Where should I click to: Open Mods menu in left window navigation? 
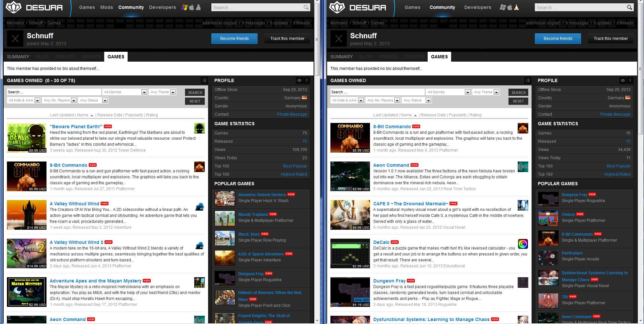click(107, 7)
